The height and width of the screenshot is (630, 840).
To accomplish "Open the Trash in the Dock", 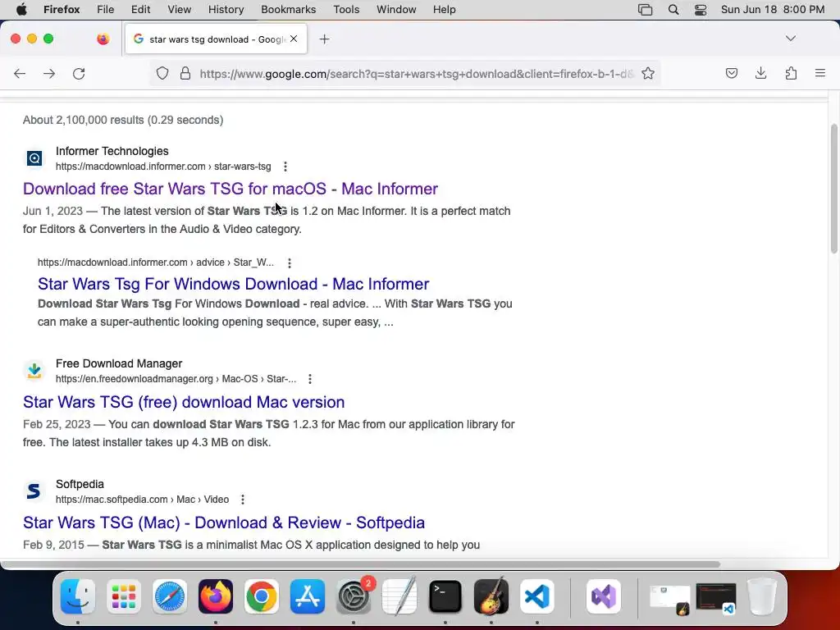I will pyautogui.click(x=762, y=596).
